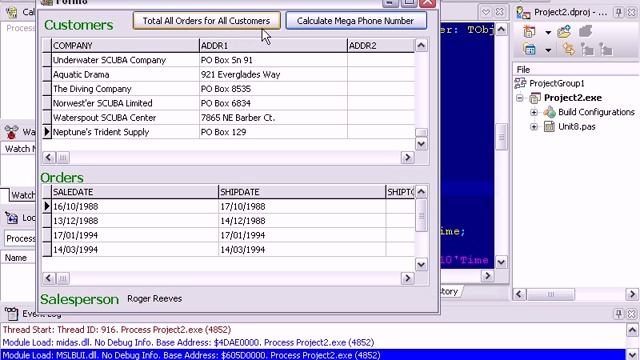
Task: Click the SALEDATE column header
Action: click(x=135, y=192)
